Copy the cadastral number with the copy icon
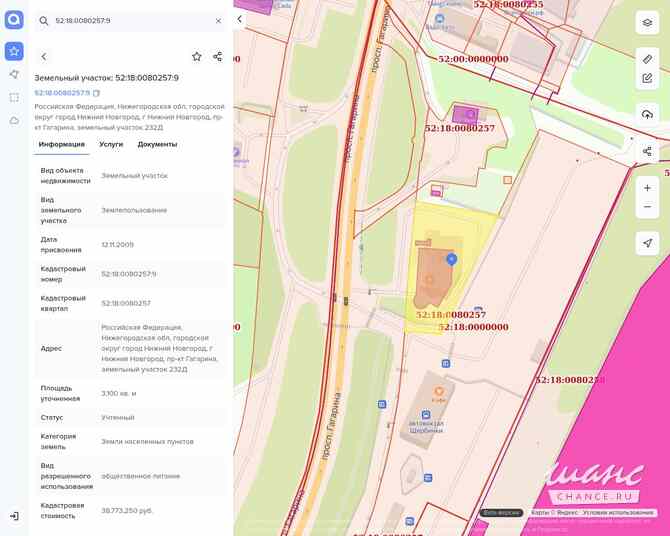The height and width of the screenshot is (536, 670). (x=96, y=93)
